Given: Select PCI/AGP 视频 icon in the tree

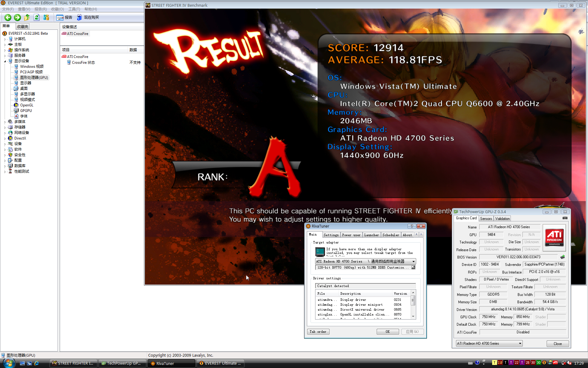Looking at the screenshot, I should [16, 72].
